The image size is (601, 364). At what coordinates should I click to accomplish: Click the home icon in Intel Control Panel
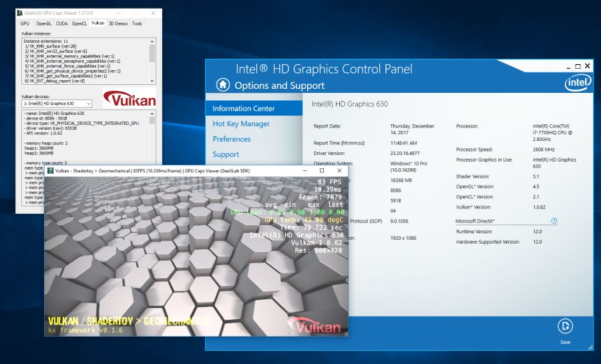pyautogui.click(x=222, y=85)
